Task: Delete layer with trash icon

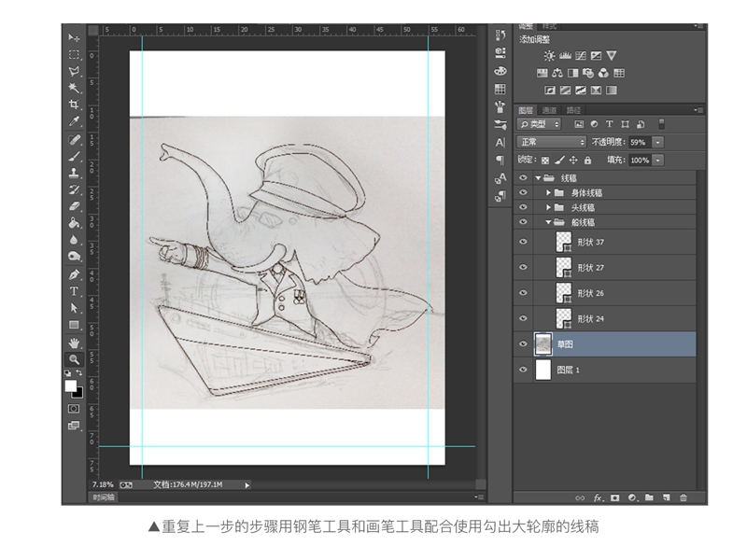Action: click(x=684, y=497)
